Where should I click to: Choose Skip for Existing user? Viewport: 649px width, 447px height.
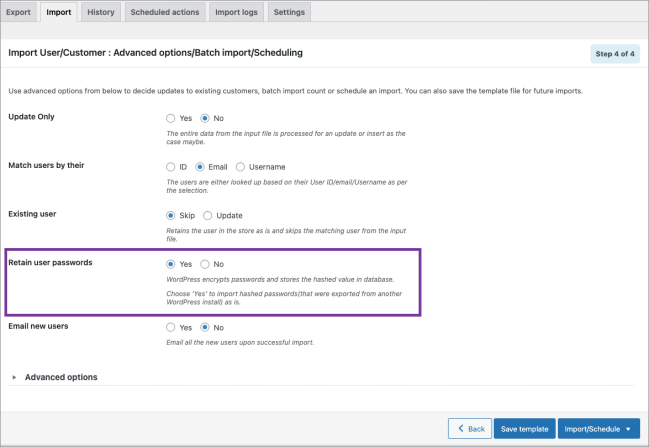click(x=171, y=215)
